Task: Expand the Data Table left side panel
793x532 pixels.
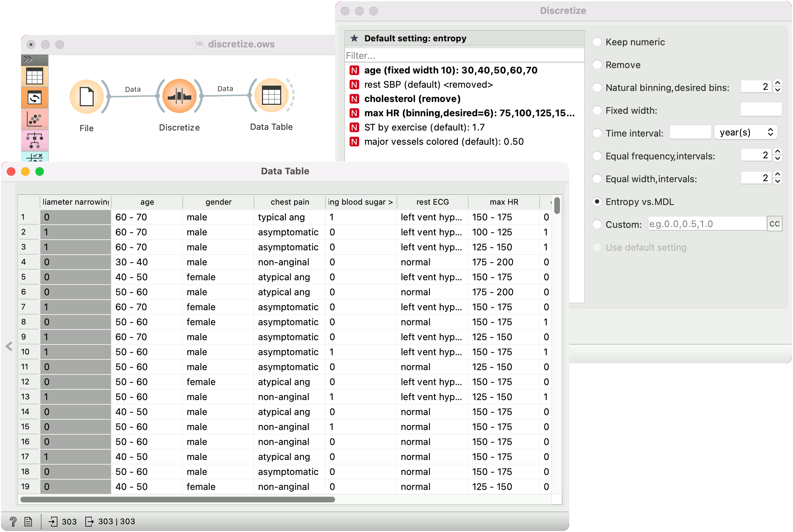Action: pyautogui.click(x=9, y=346)
